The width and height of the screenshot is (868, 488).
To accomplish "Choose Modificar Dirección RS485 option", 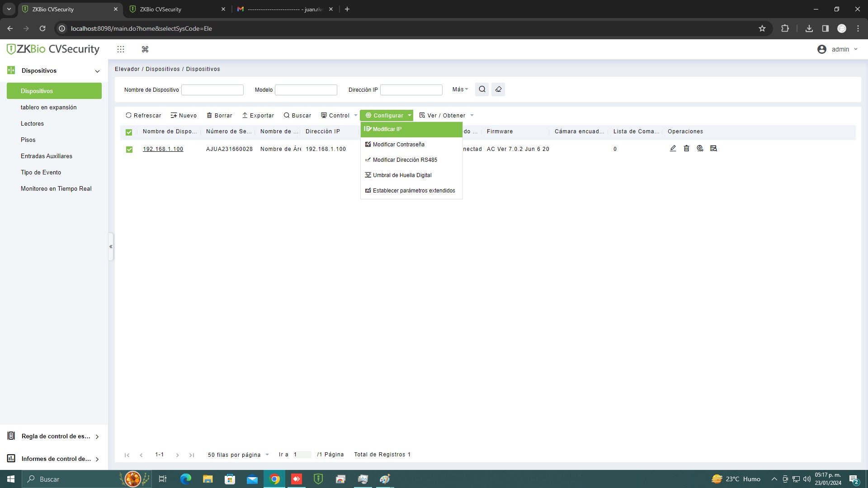I will tap(411, 160).
